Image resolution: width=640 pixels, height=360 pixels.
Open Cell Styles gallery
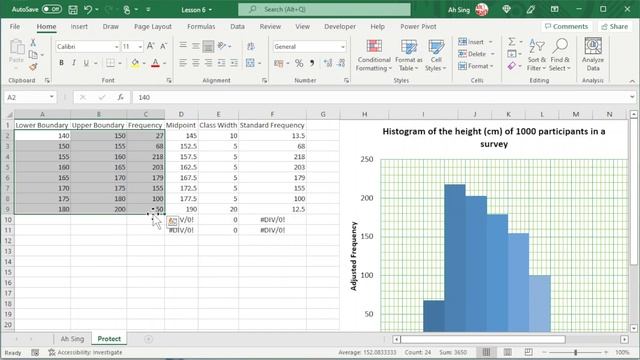tap(436, 56)
